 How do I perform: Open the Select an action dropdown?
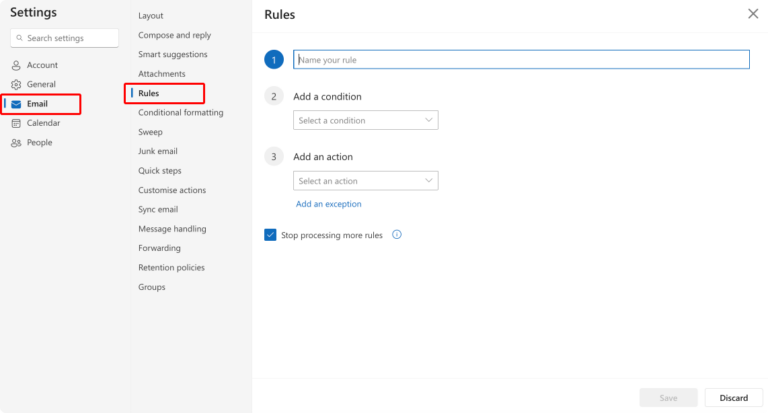[365, 181]
